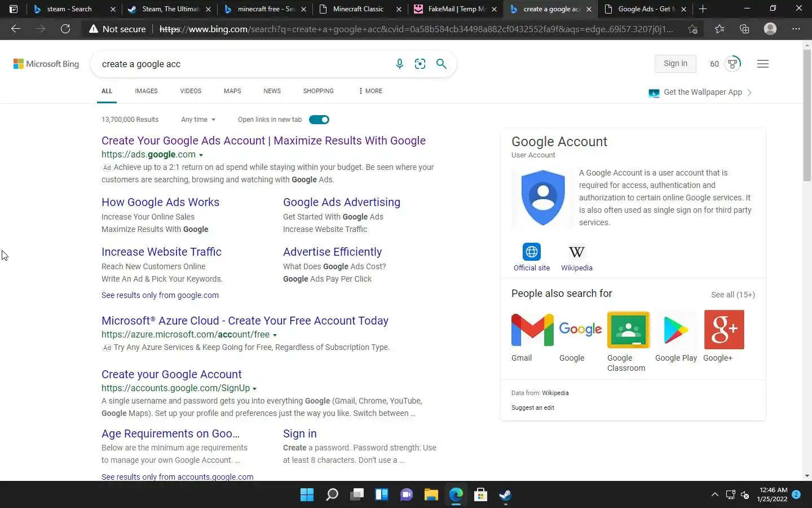The image size is (812, 508).
Task: Click How Google Ads Works link
Action: click(x=160, y=202)
